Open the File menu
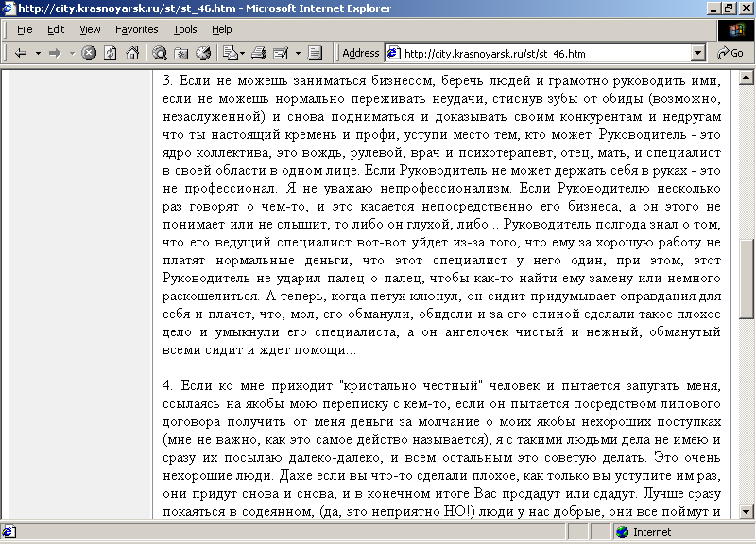Image resolution: width=756 pixels, height=544 pixels. pyautogui.click(x=25, y=29)
